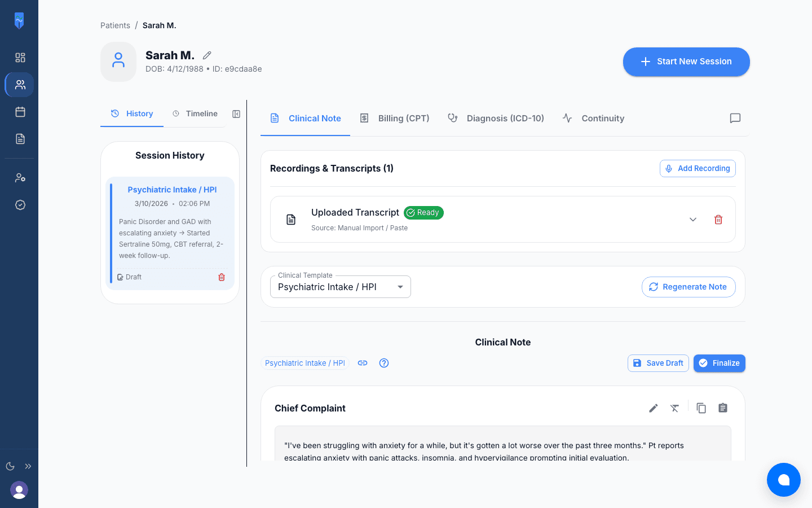Clear formatting in Chief Complaint section
The image size is (812, 508).
675,408
